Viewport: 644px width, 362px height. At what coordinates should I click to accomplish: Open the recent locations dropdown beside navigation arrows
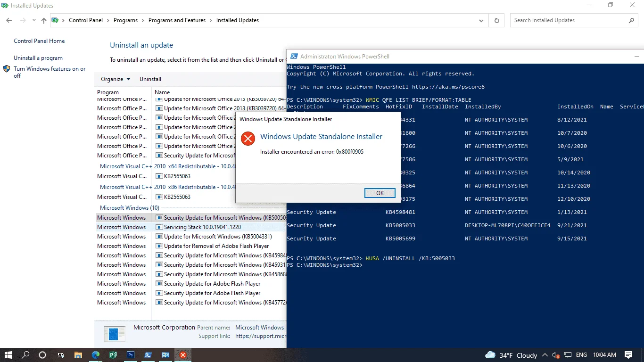click(x=34, y=20)
